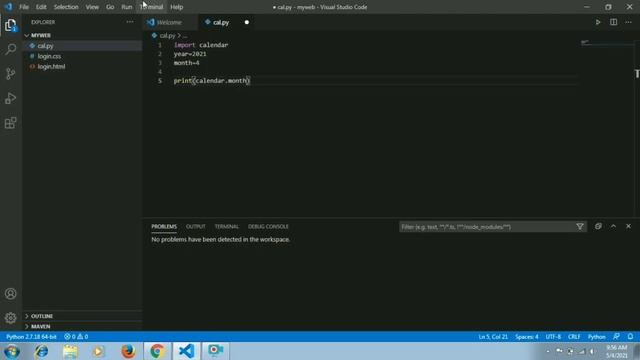Open the Source Control view icon
This screenshot has height=360, width=640.
(11, 74)
